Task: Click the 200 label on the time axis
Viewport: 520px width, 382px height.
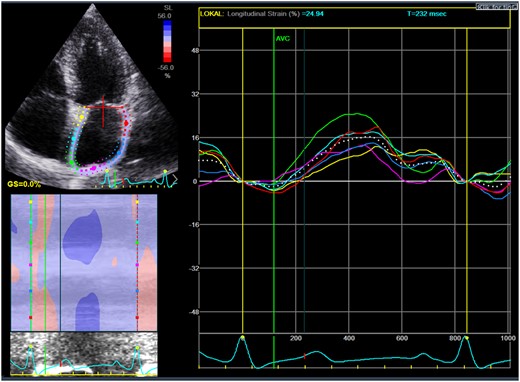Action: click(296, 338)
